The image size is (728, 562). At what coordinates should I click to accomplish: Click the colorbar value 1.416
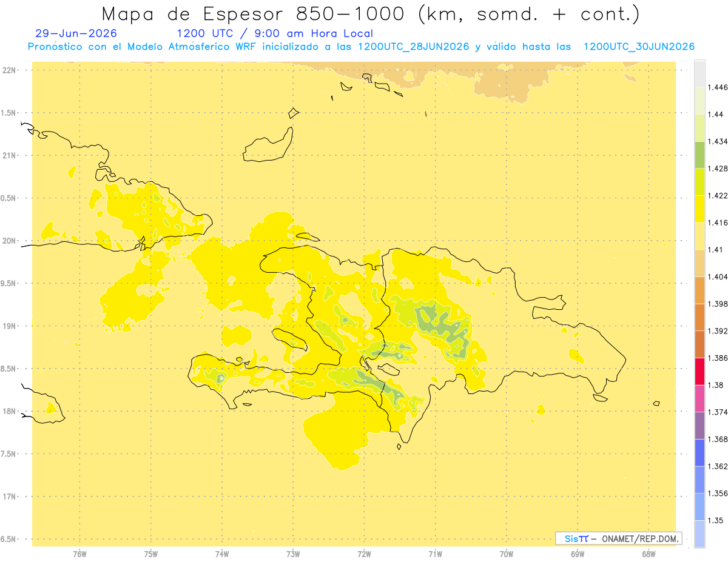pos(719,222)
